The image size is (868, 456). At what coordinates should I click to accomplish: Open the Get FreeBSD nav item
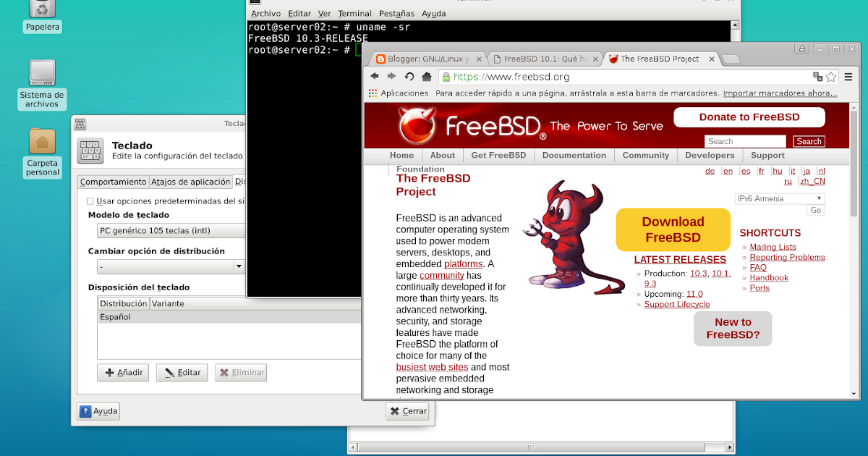[x=498, y=155]
